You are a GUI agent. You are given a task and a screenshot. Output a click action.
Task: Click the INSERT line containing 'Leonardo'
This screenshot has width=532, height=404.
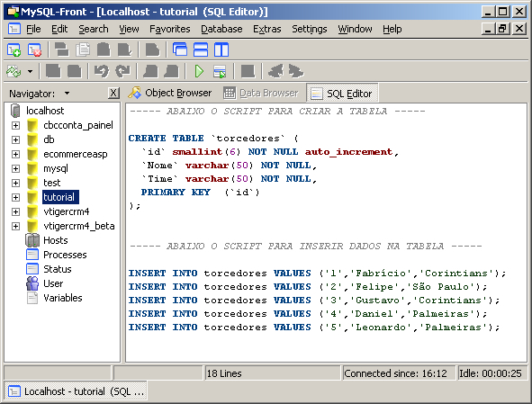coord(314,328)
